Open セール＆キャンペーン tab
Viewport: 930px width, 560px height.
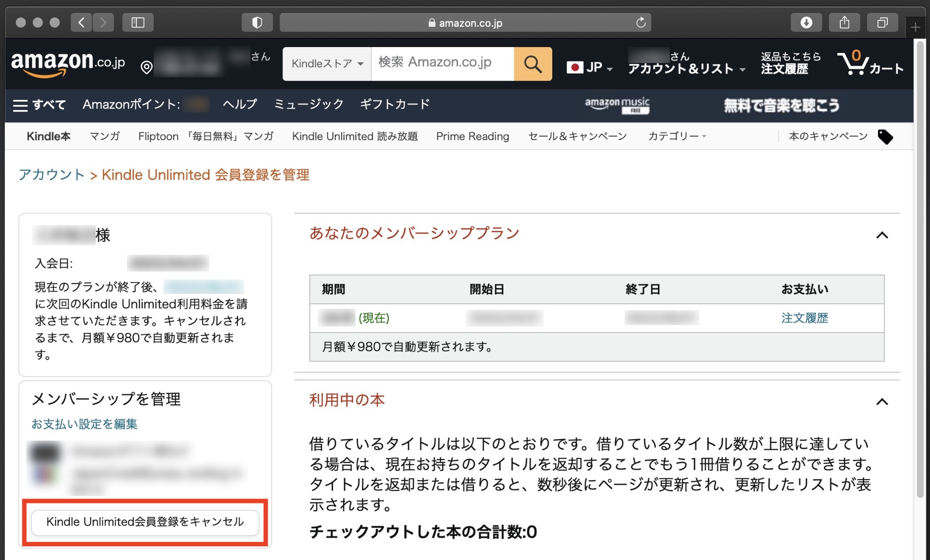click(578, 136)
